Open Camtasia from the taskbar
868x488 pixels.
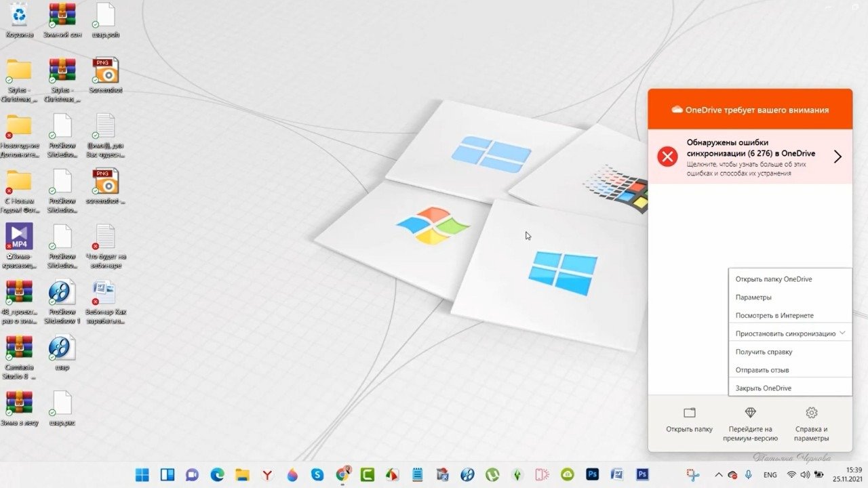(367, 475)
